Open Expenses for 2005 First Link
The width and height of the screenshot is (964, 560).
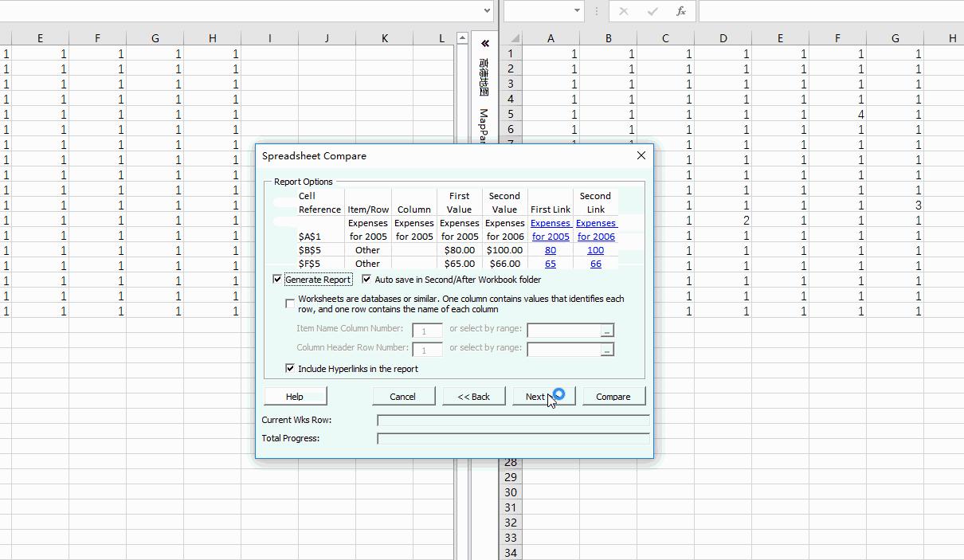(x=551, y=229)
